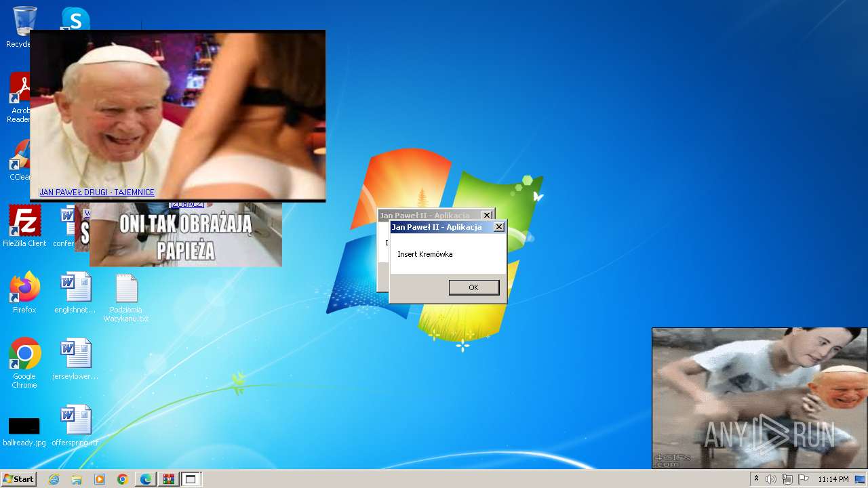The image size is (868, 488).
Task: Open the Skype desktop shortcut
Action: pyautogui.click(x=75, y=18)
